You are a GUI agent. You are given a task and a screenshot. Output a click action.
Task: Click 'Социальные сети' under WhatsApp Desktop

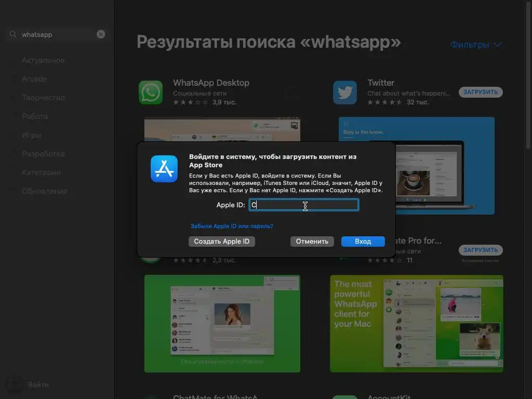click(199, 94)
